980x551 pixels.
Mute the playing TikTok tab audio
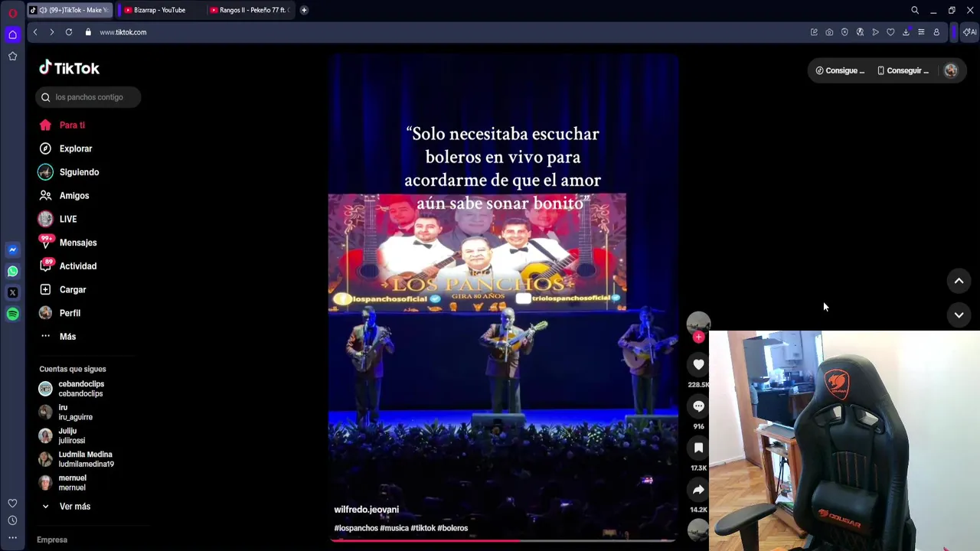[x=42, y=10]
